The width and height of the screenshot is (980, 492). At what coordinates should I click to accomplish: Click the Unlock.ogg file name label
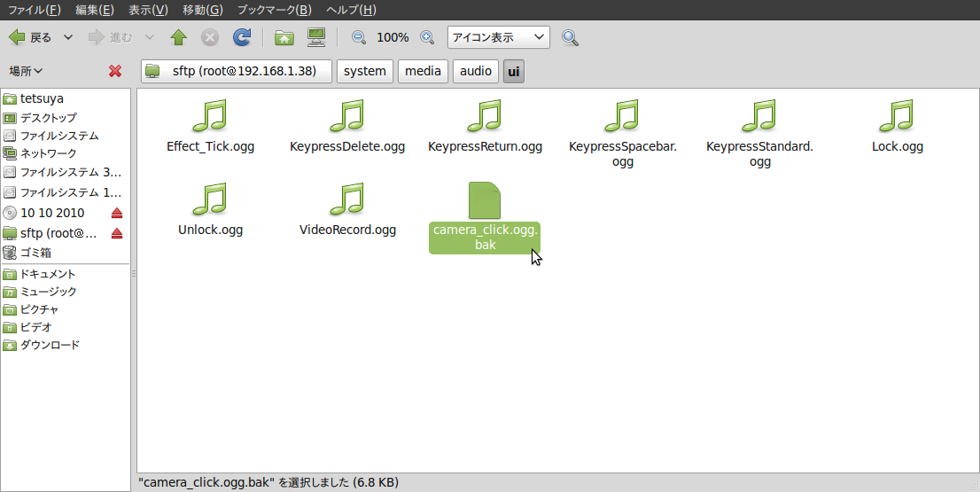(x=210, y=230)
